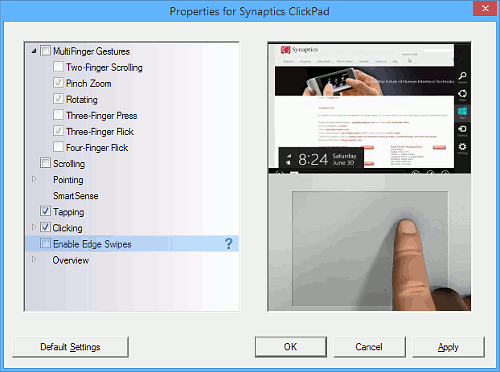Toggle the Pinch Zoom checkbox
Screen dimensions: 500x372
[58, 83]
